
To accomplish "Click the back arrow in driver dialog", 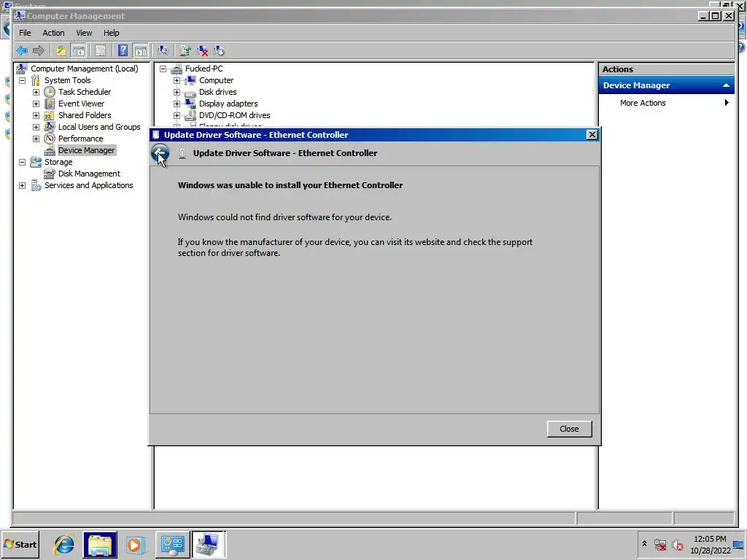I will click(x=160, y=153).
